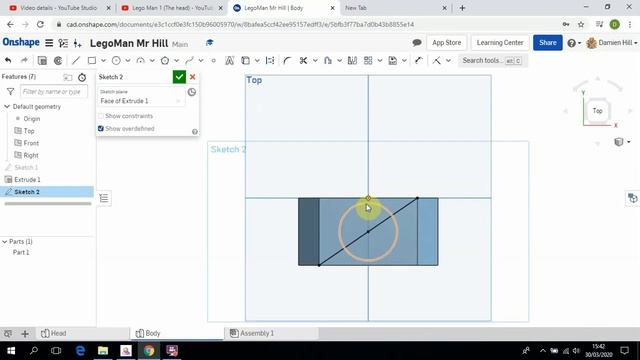Open the App Store button

(447, 42)
